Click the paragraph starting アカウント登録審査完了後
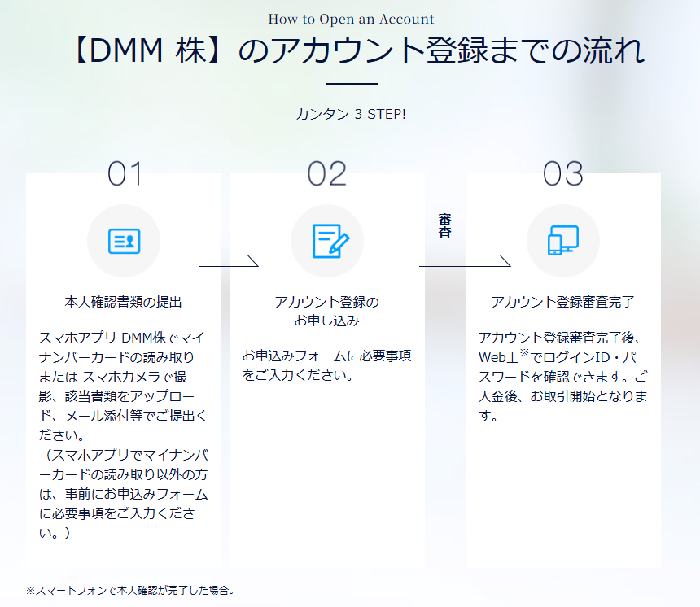The height and width of the screenshot is (607, 700). click(563, 376)
